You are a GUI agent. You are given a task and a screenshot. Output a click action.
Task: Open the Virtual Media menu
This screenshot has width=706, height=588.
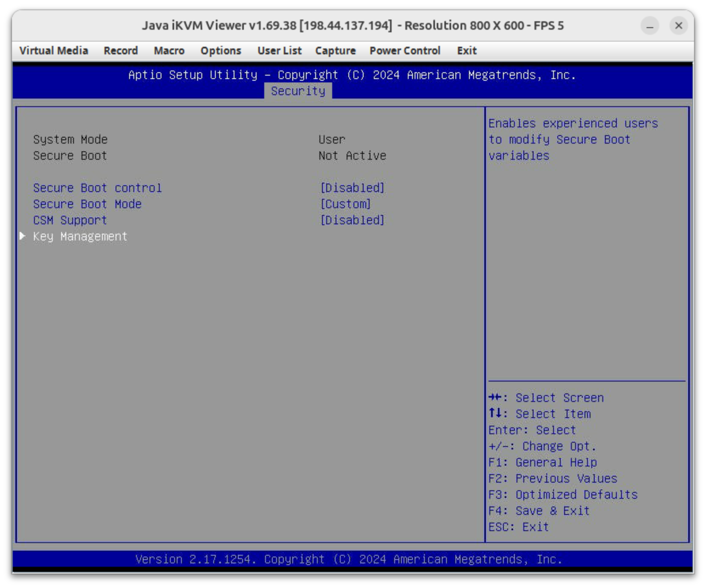point(54,51)
